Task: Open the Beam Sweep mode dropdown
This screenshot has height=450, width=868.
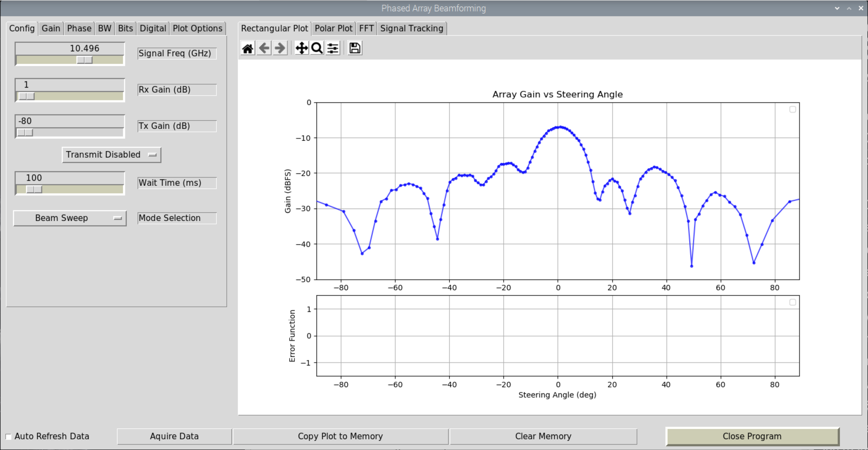Action: tap(70, 218)
